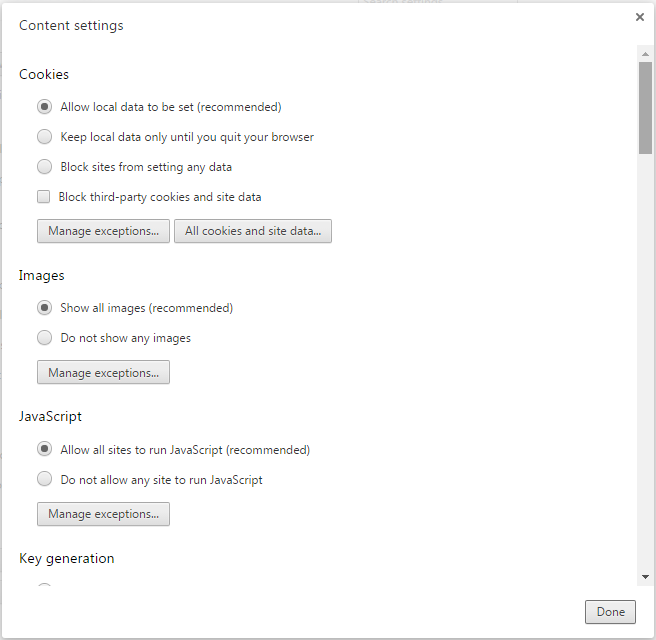
Task: Open Manage exceptions under Images
Action: [x=103, y=373]
